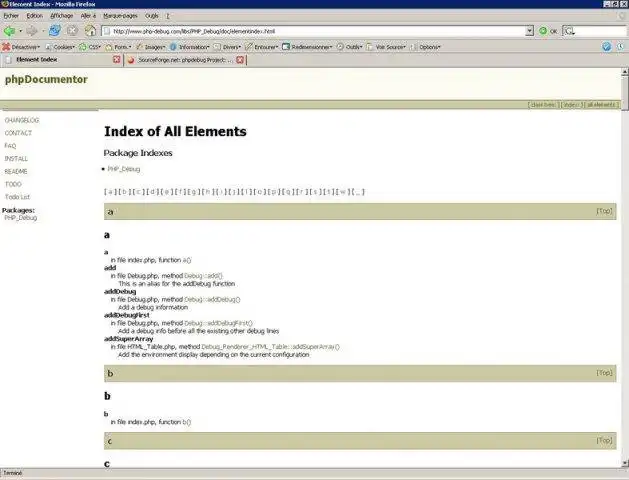Open the Redimensionner toolbar menu
This screenshot has width=629, height=480.
pos(307,47)
